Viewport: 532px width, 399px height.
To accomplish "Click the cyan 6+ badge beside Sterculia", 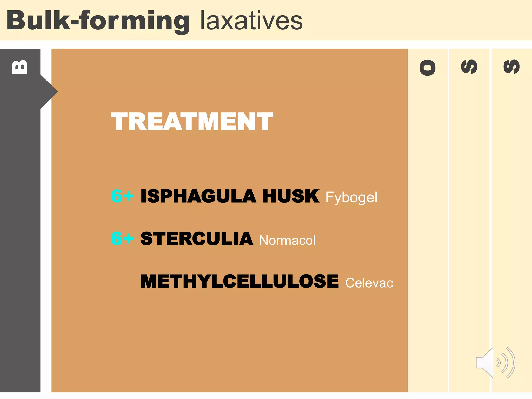I will pyautogui.click(x=122, y=238).
